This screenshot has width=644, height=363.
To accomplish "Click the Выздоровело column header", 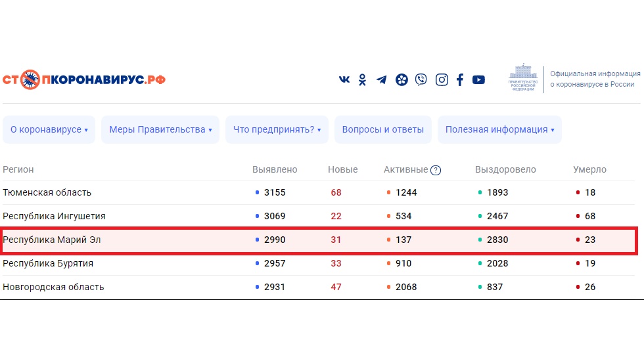I will [505, 169].
